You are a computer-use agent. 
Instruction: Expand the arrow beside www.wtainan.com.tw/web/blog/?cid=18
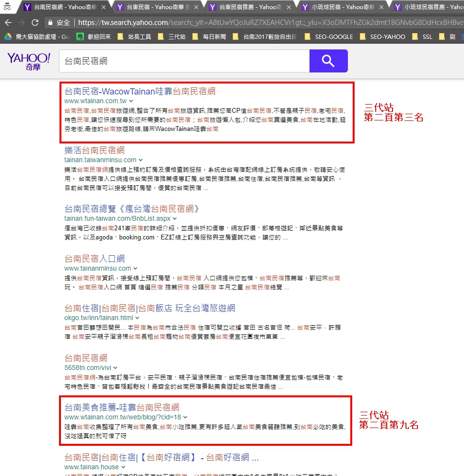tap(185, 417)
